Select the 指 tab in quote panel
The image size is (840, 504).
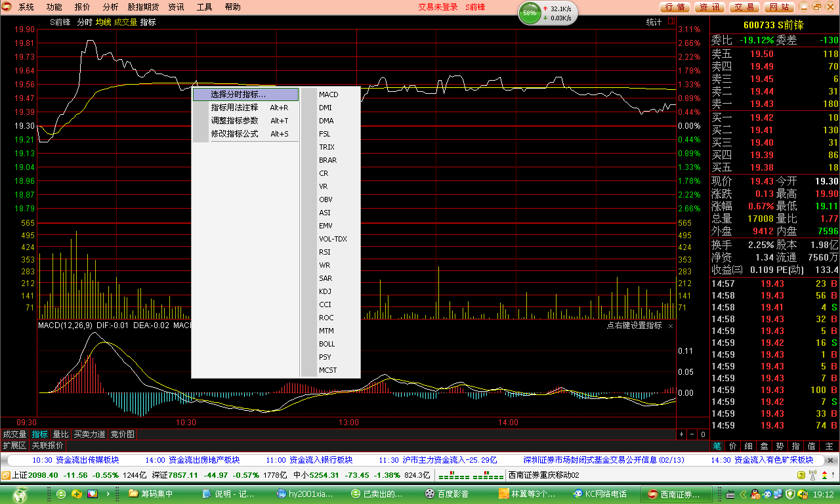797,446
